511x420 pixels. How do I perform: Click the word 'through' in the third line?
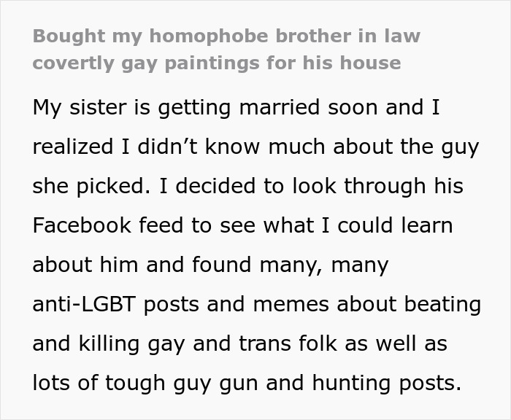click(385, 187)
